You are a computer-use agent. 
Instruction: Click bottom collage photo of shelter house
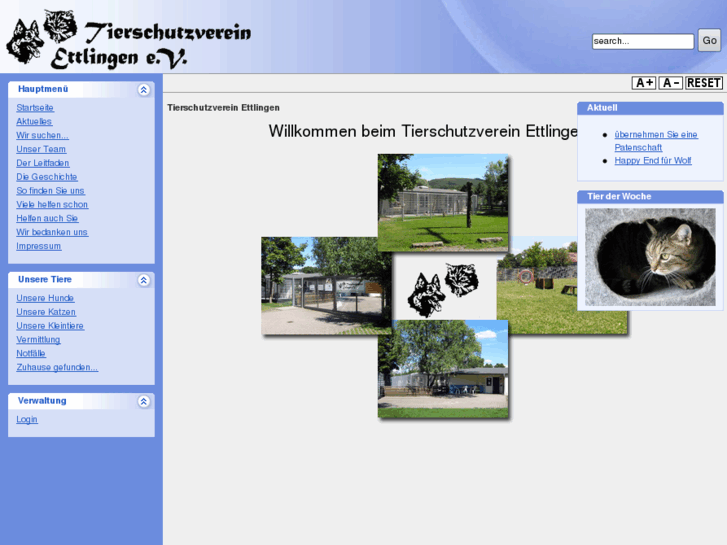tap(443, 369)
